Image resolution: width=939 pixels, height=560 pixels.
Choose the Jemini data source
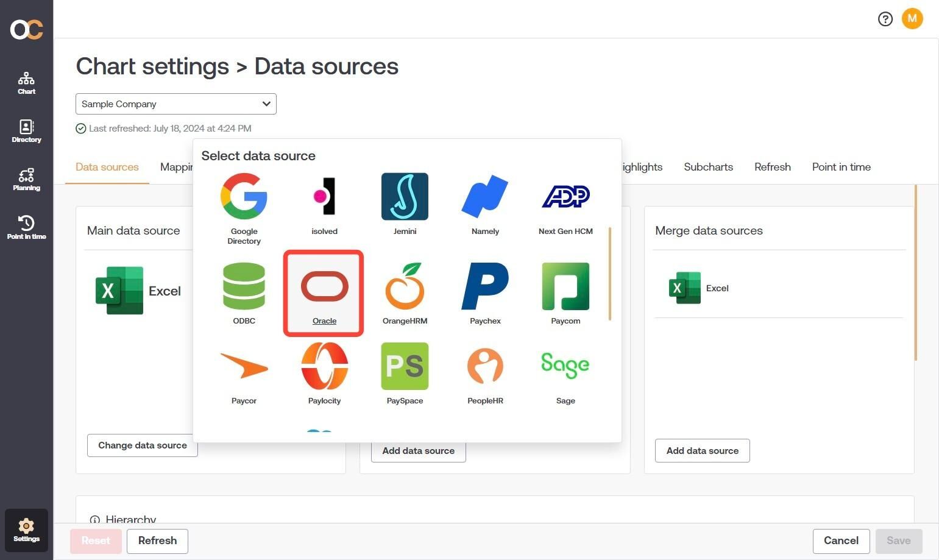405,204
